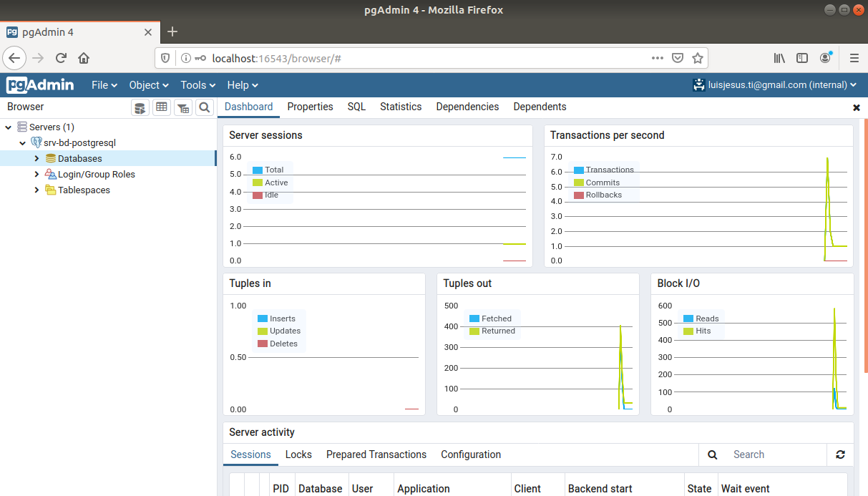The image size is (868, 496).
Task: Open Firefox library icon
Action: click(779, 58)
